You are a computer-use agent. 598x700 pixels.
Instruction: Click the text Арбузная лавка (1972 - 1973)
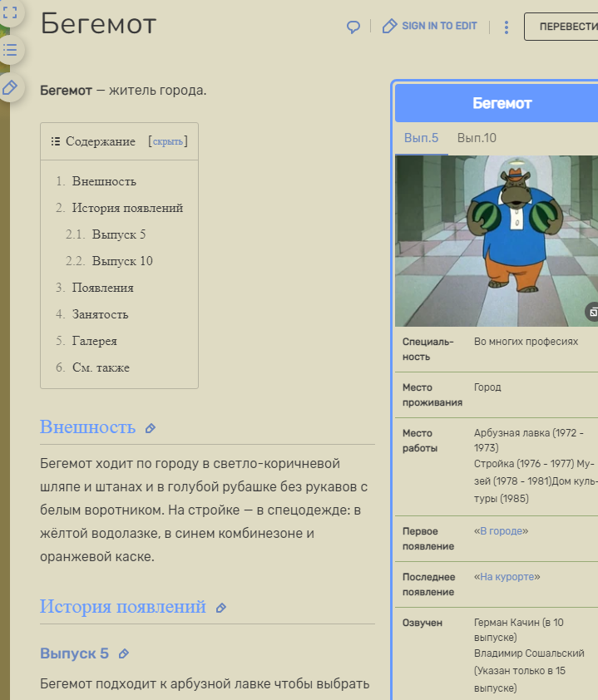pos(529,440)
